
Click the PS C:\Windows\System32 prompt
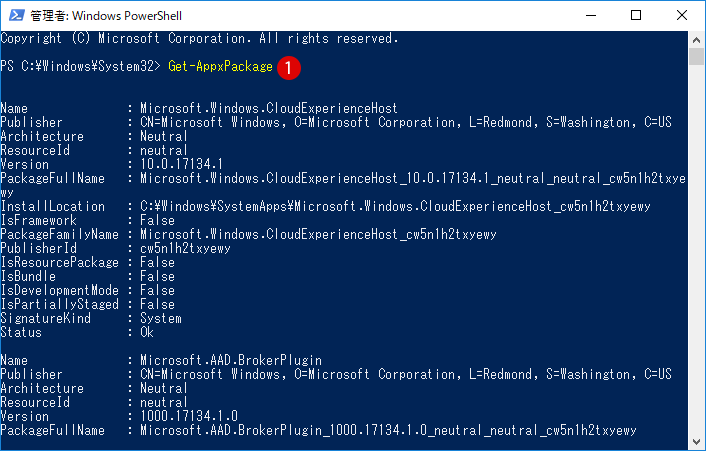coord(81,67)
